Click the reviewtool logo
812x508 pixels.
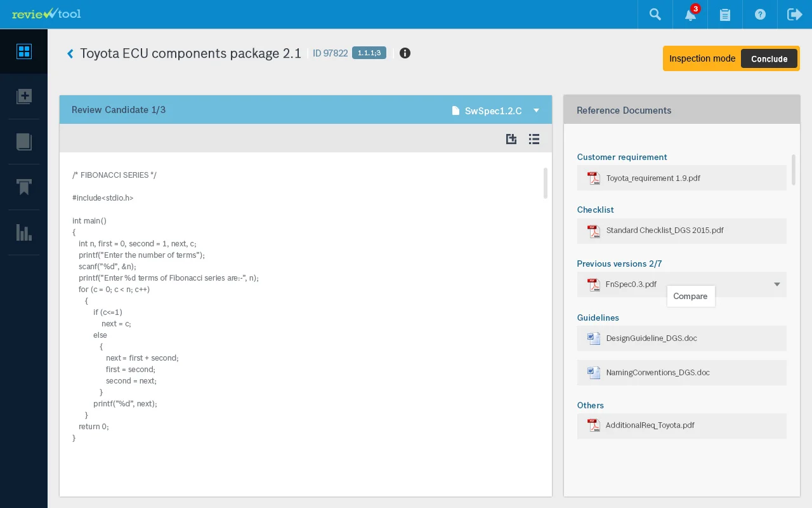coord(46,13)
